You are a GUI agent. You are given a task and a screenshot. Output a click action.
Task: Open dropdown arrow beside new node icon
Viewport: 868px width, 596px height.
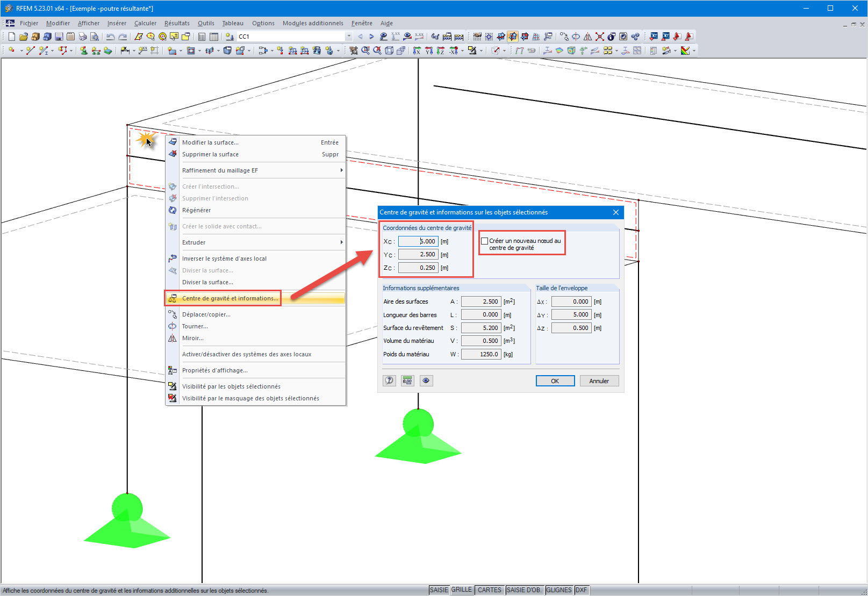pyautogui.click(x=21, y=51)
